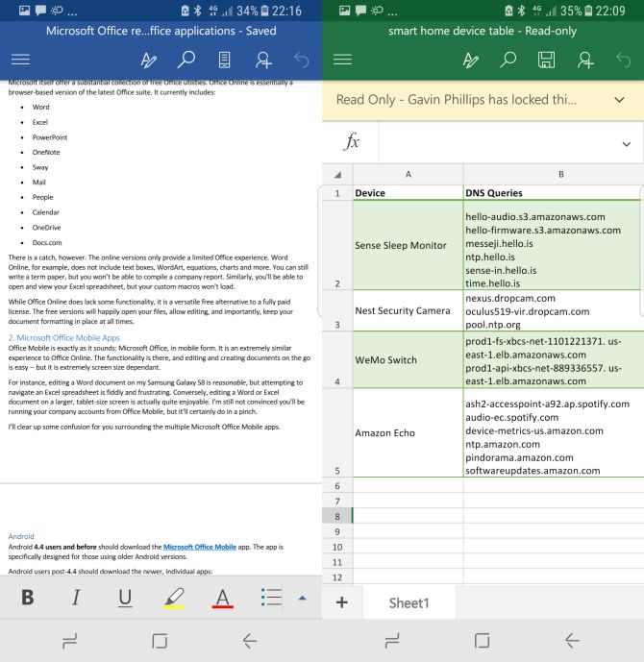Tap the undo arrow in Excel
The height and width of the screenshot is (662, 644).
click(624, 61)
